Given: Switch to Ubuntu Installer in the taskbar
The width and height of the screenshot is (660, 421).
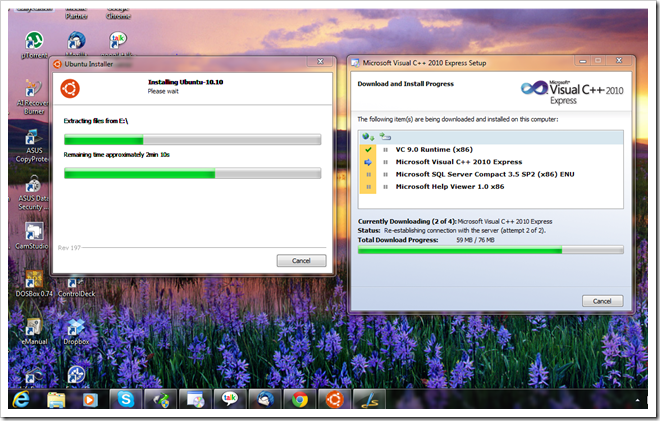Looking at the screenshot, I should [x=335, y=399].
